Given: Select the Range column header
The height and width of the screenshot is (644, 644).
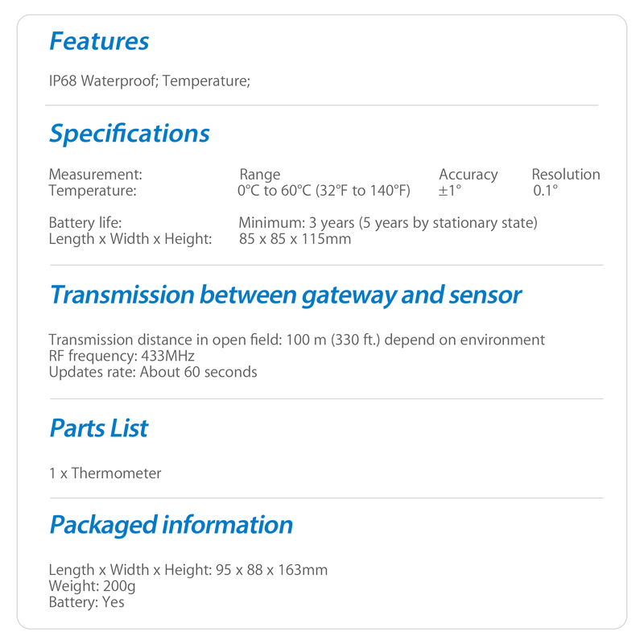Looking at the screenshot, I should click(259, 175).
